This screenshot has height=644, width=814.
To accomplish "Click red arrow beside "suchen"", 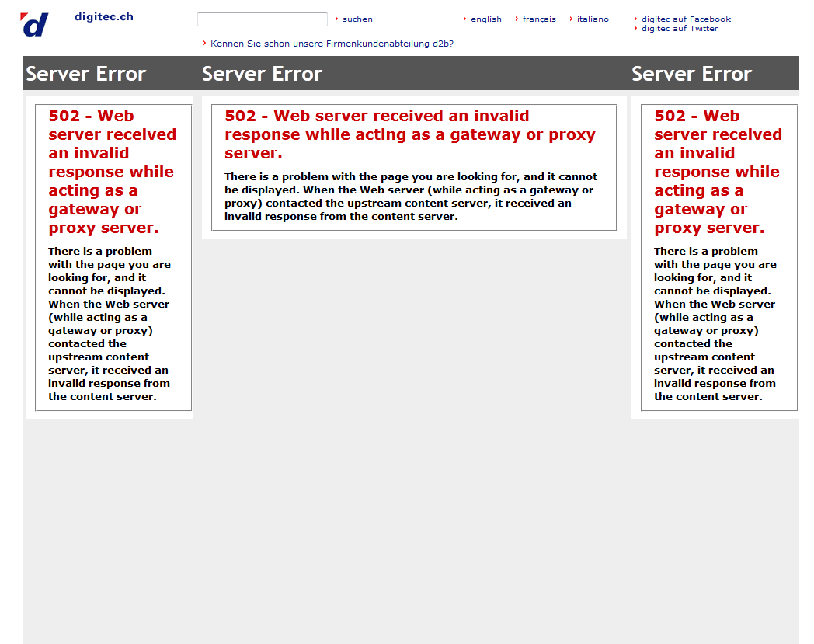I will pos(336,19).
